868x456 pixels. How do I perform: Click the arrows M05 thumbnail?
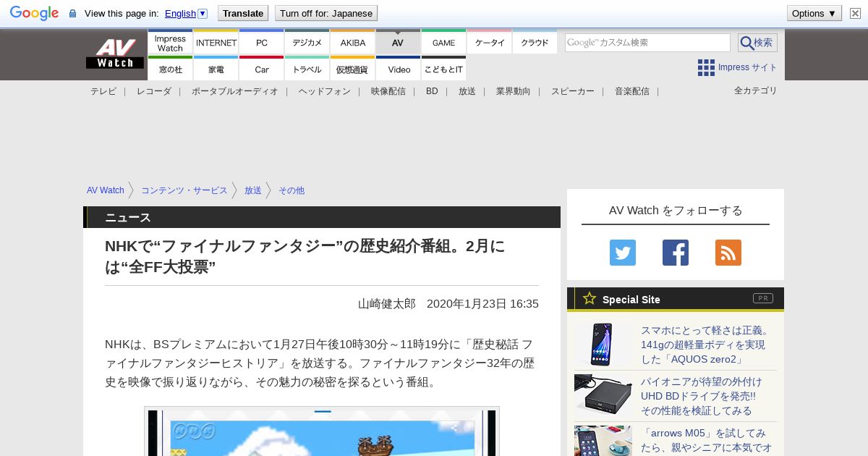[603, 441]
